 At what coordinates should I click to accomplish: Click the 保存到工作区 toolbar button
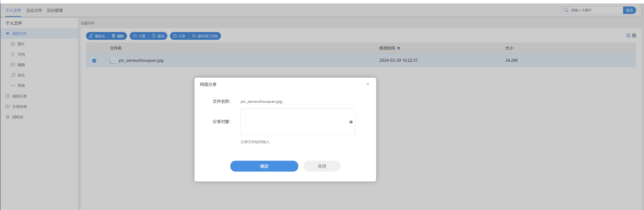pyautogui.click(x=205, y=36)
